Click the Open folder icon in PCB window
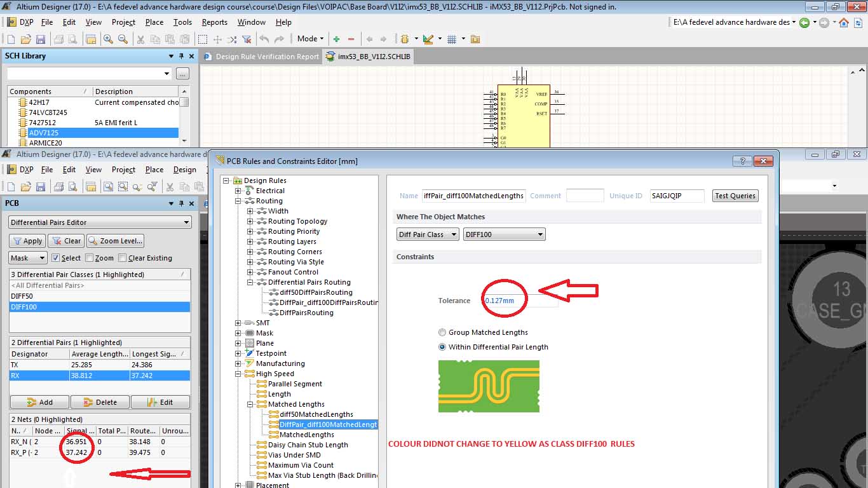This screenshot has height=488, width=868. (x=25, y=187)
